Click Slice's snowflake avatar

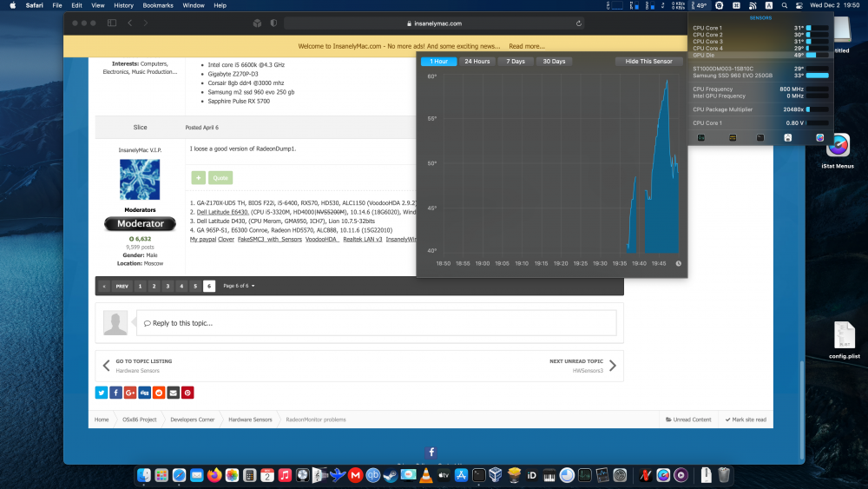pos(140,180)
